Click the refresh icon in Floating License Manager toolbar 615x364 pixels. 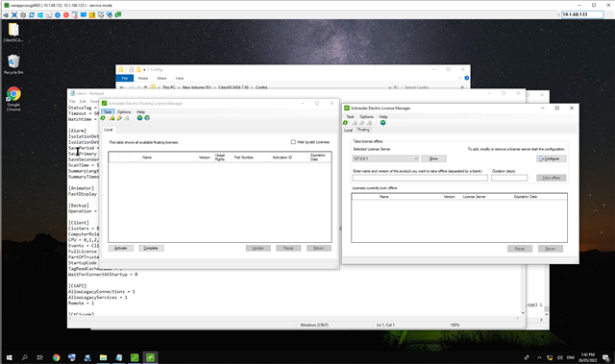coord(103,118)
